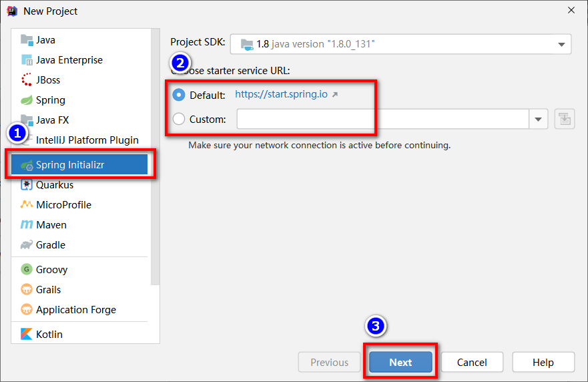Image resolution: width=588 pixels, height=382 pixels.
Task: Choose Java Enterprise in the list
Action: point(79,60)
